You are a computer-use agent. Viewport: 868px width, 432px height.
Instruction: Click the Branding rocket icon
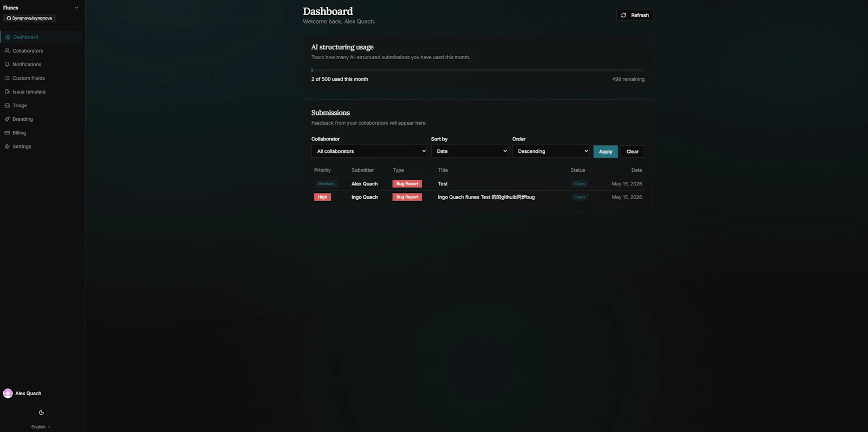pos(7,119)
